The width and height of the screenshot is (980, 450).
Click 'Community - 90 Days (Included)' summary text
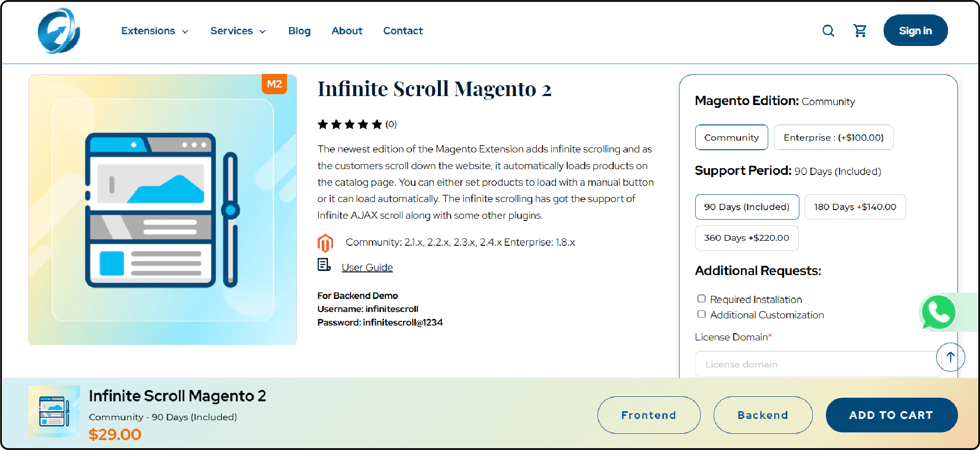click(163, 417)
